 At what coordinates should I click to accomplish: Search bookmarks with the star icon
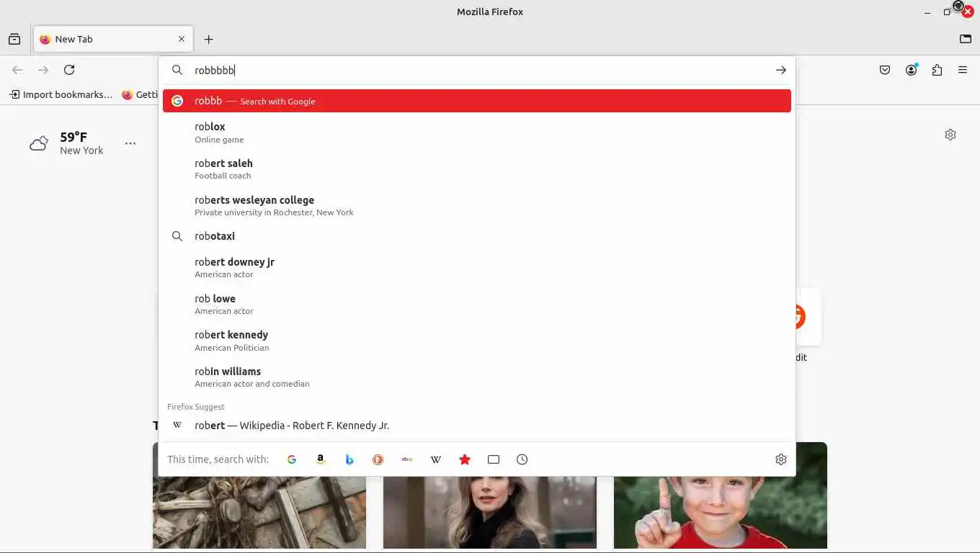[465, 459]
